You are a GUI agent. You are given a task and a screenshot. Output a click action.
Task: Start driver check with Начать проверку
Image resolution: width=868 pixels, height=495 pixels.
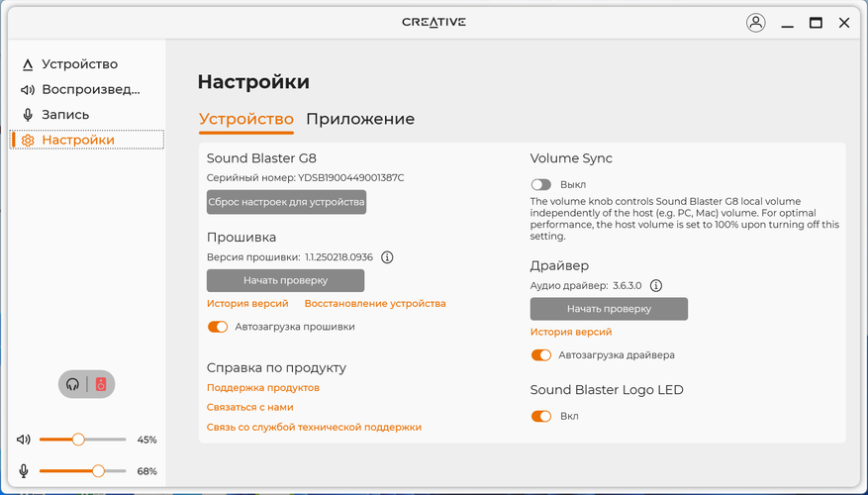609,309
